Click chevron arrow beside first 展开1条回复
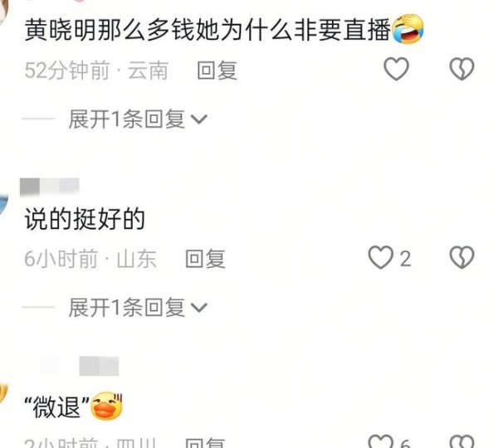The image size is (498, 448). point(199,119)
